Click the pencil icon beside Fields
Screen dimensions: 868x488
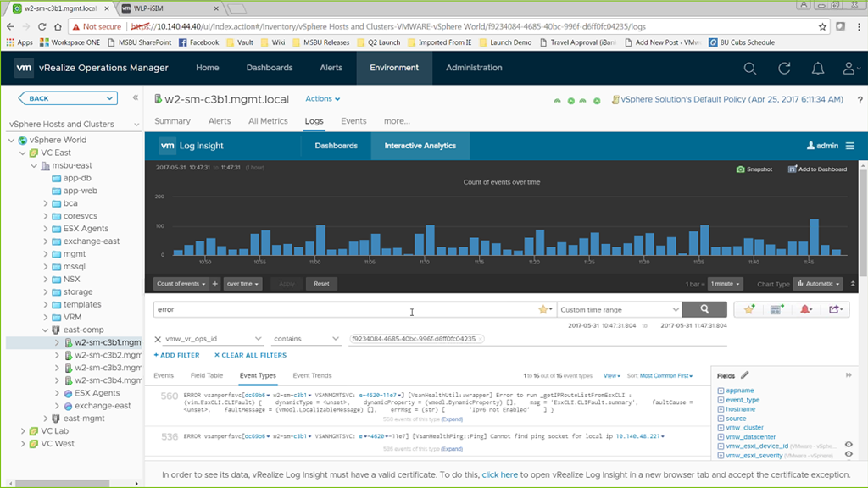click(745, 375)
